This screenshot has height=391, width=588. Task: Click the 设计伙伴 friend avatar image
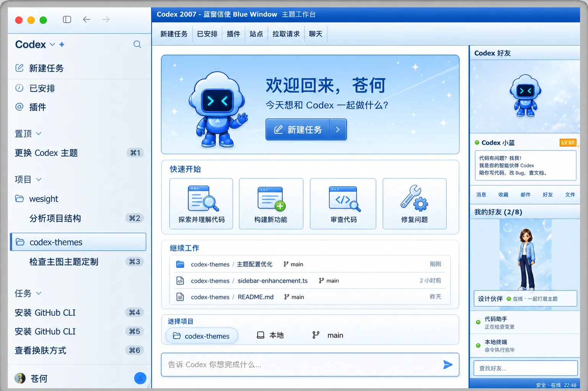(x=526, y=255)
